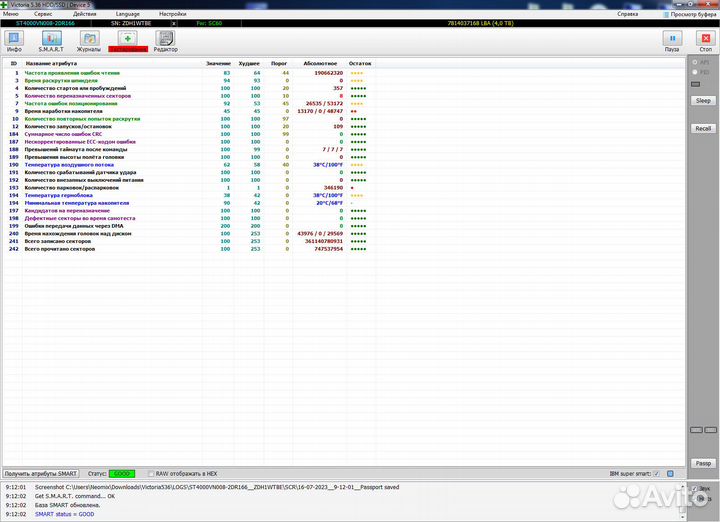
Task: Click the green GOOD status indicator
Action: (122, 473)
